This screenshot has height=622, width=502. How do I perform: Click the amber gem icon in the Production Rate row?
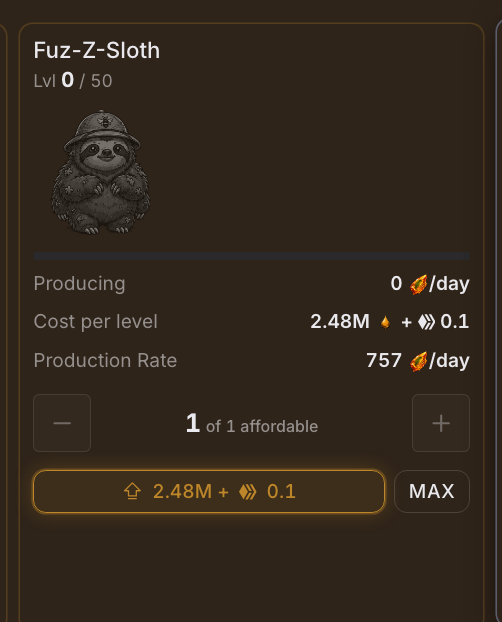[x=418, y=361]
